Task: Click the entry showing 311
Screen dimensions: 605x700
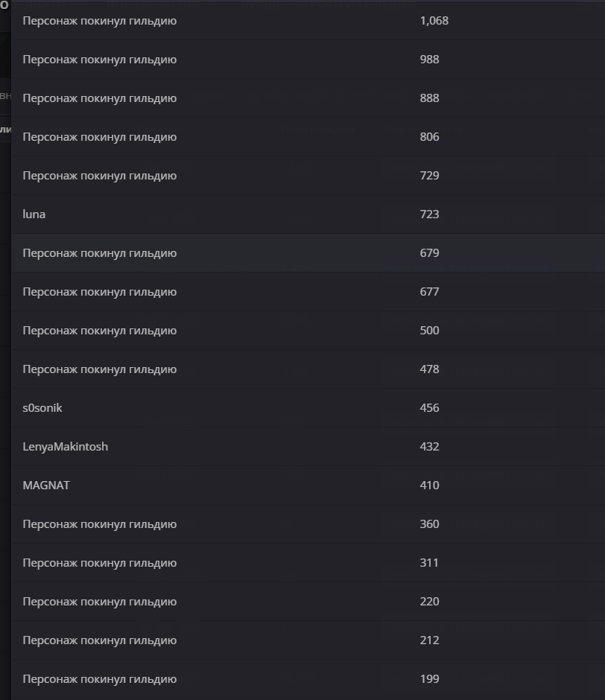Action: click(x=308, y=563)
